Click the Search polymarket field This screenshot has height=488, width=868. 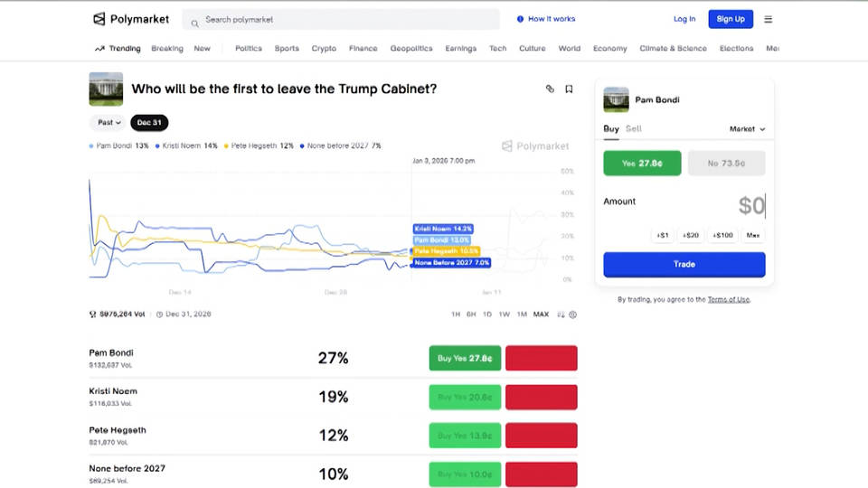[x=344, y=19]
